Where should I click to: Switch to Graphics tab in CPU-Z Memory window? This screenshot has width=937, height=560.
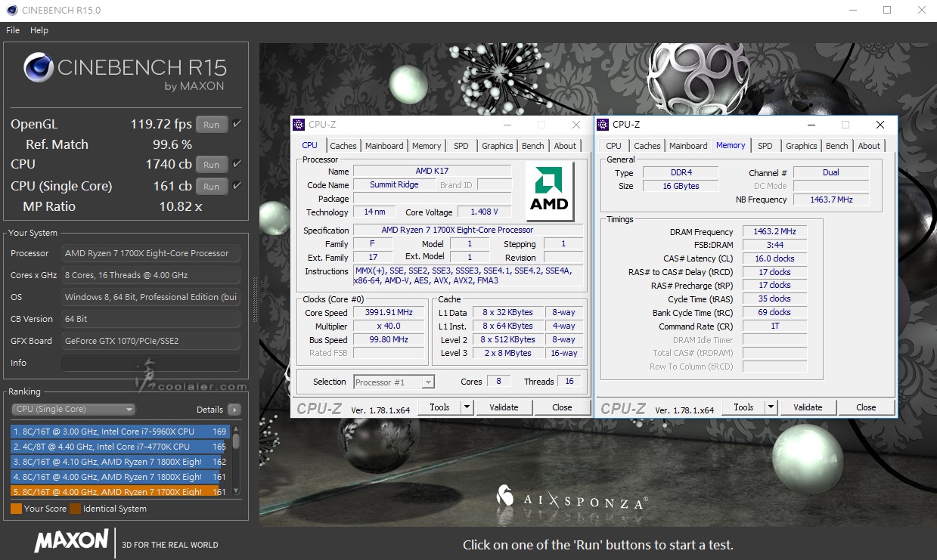tap(802, 146)
